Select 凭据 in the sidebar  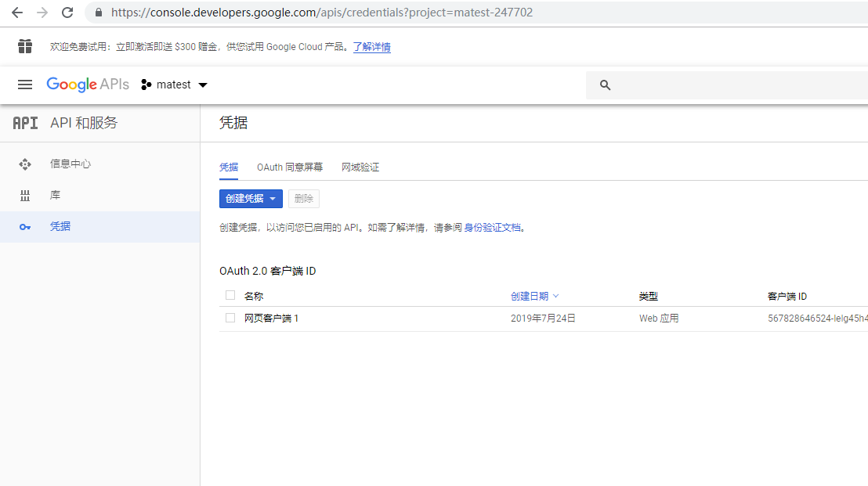point(99,227)
